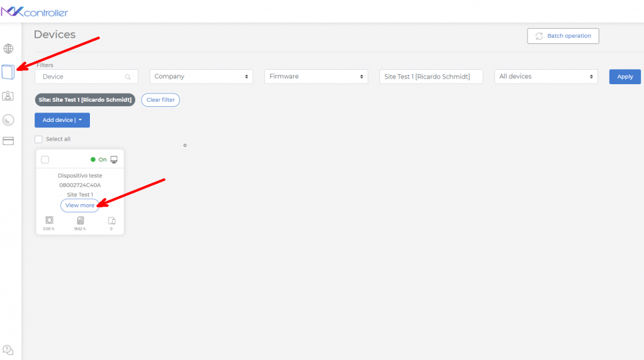Click the Clear filter button
Image resolution: width=644 pixels, height=360 pixels.
pos(160,100)
